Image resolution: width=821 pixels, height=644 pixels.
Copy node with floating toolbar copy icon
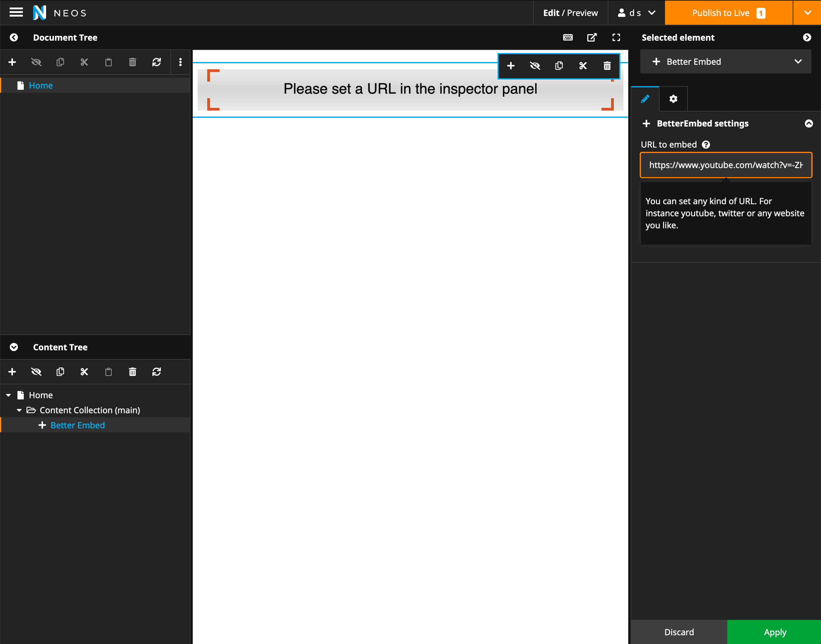559,66
